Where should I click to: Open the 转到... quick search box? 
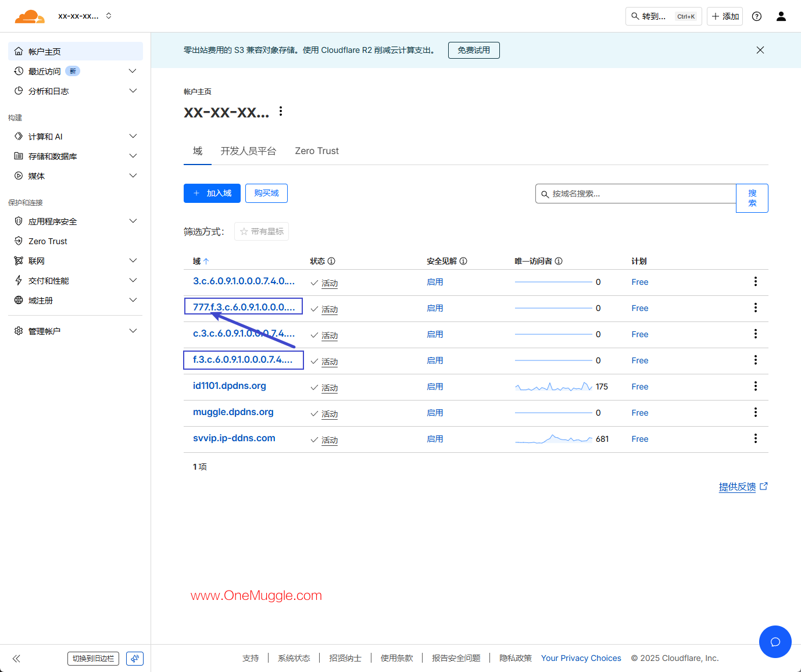click(x=664, y=16)
